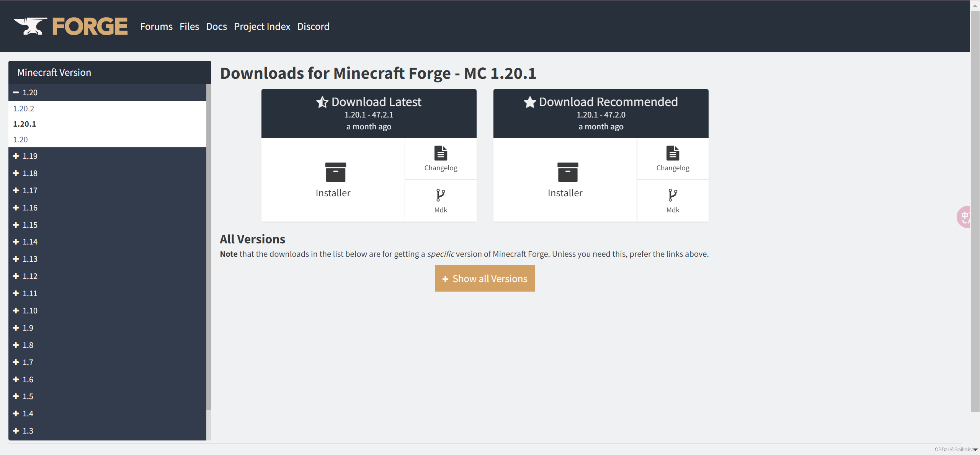Open the Changelog document icon under Download Latest
This screenshot has height=455, width=980.
click(x=441, y=153)
